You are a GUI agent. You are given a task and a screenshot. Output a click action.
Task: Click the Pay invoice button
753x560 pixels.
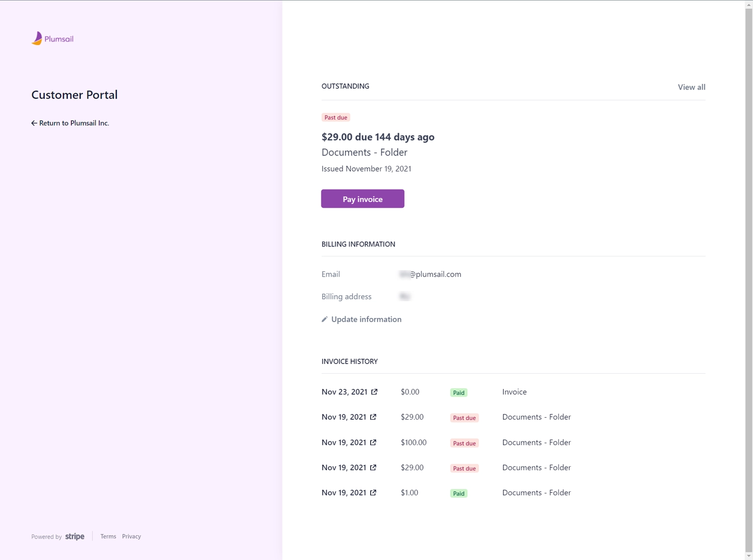click(363, 199)
